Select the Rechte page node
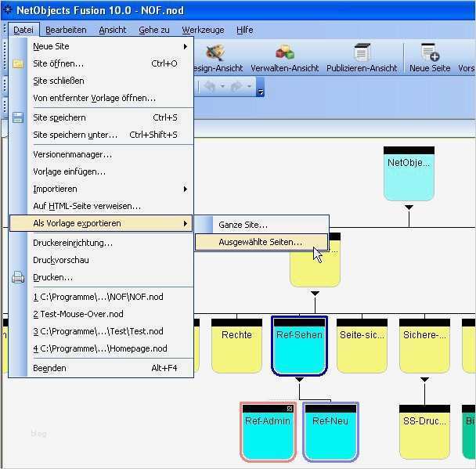This screenshot has width=476, height=469. point(236,346)
